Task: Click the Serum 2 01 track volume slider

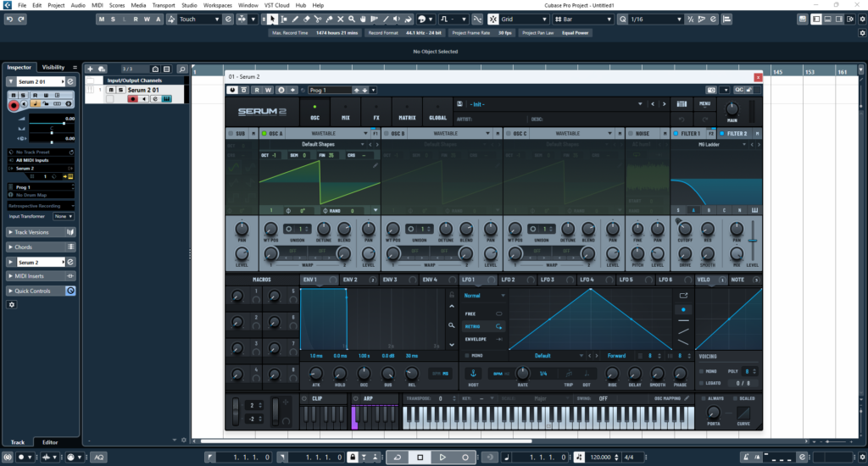Action: tap(52, 123)
